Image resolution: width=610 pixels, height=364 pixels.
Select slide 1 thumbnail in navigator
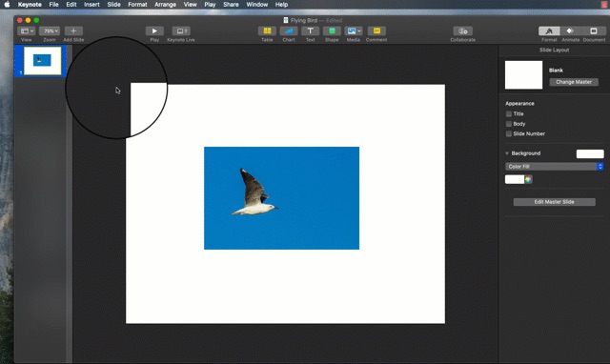click(42, 61)
